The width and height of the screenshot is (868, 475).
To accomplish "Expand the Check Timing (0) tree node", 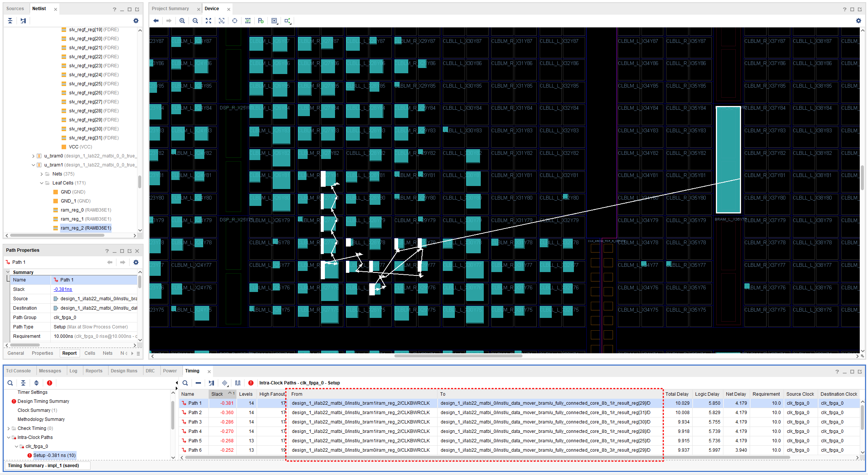I will tap(9, 428).
